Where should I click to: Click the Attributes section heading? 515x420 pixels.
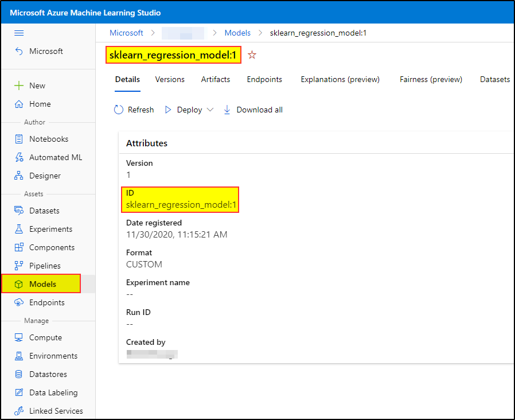[147, 143]
